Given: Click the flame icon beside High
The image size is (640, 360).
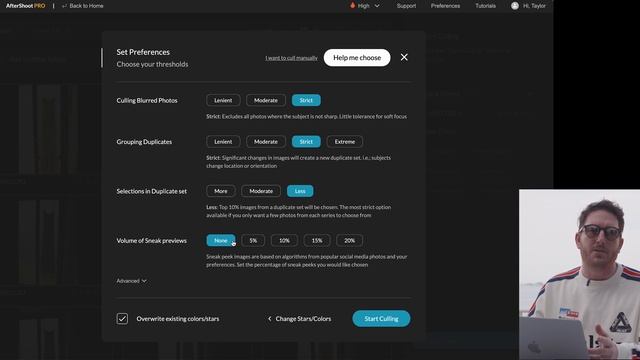Looking at the screenshot, I should point(353,5).
